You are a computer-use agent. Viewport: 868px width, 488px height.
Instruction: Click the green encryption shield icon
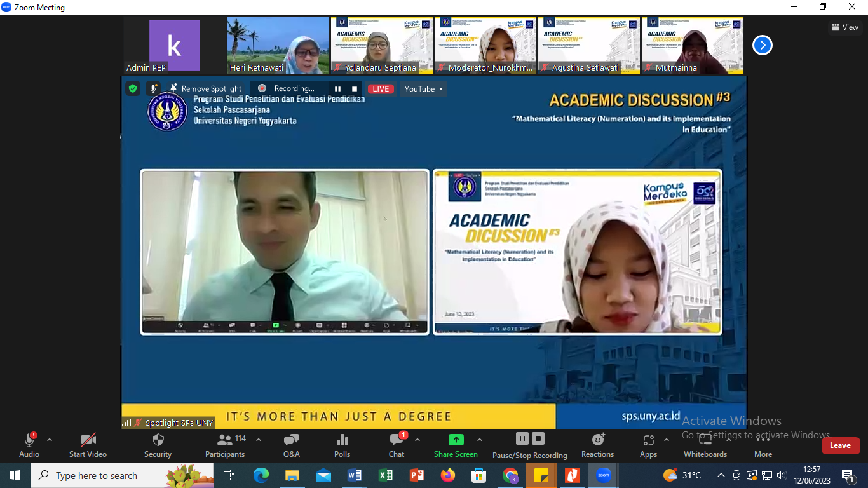133,89
